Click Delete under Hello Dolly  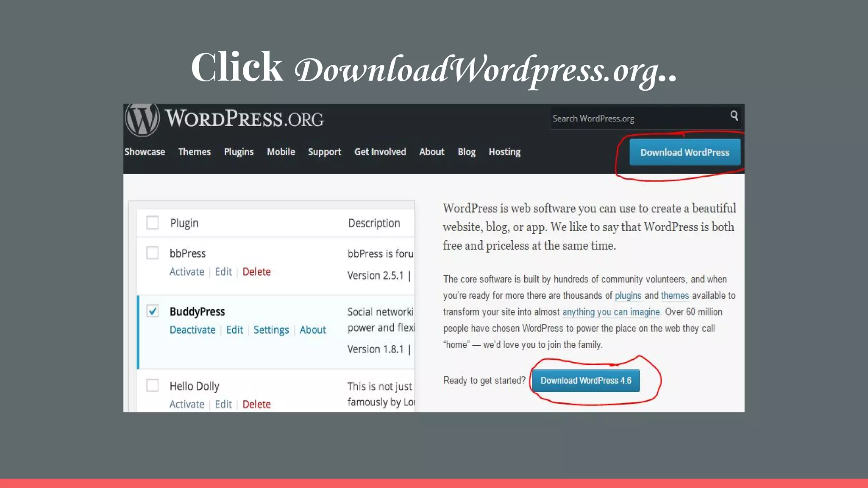(256, 404)
